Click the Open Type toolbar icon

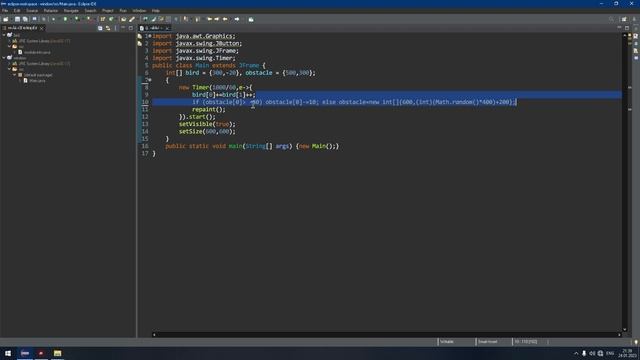[x=124, y=19]
